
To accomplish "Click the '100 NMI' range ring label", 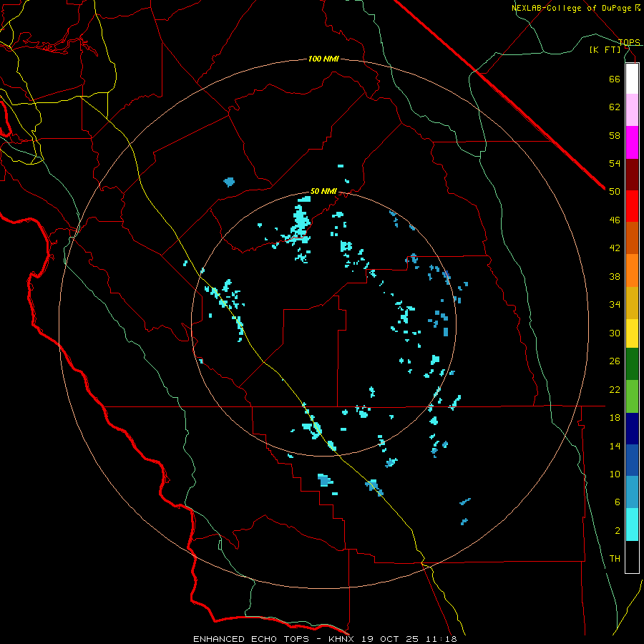I will click(323, 59).
